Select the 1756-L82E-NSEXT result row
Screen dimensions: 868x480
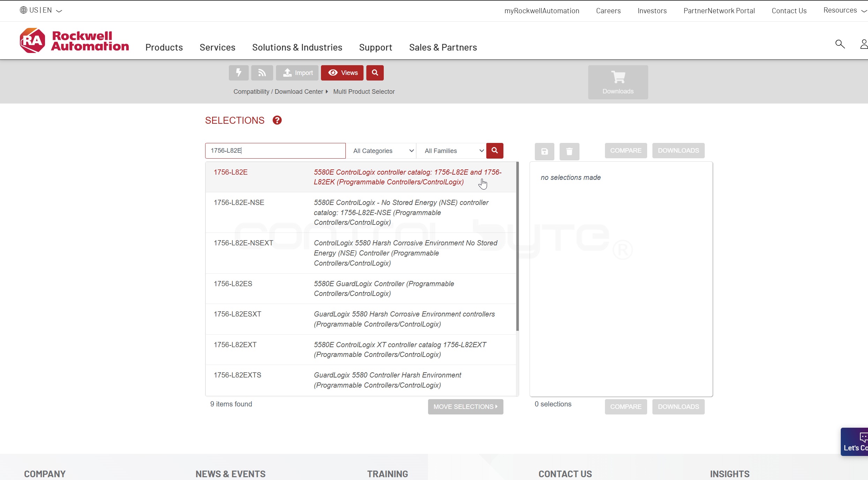[361, 253]
